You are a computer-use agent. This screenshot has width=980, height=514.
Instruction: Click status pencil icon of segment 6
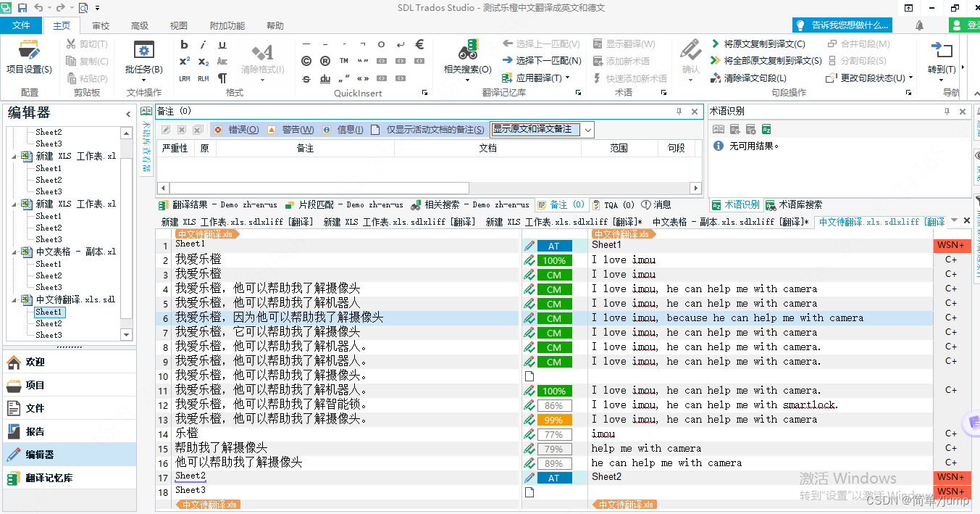tap(529, 318)
